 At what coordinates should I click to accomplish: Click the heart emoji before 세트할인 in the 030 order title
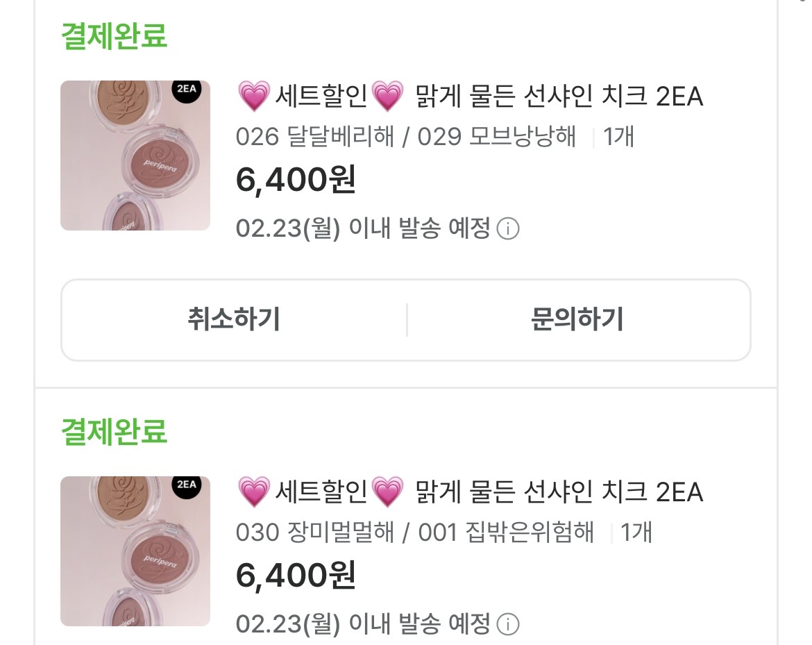coord(253,492)
